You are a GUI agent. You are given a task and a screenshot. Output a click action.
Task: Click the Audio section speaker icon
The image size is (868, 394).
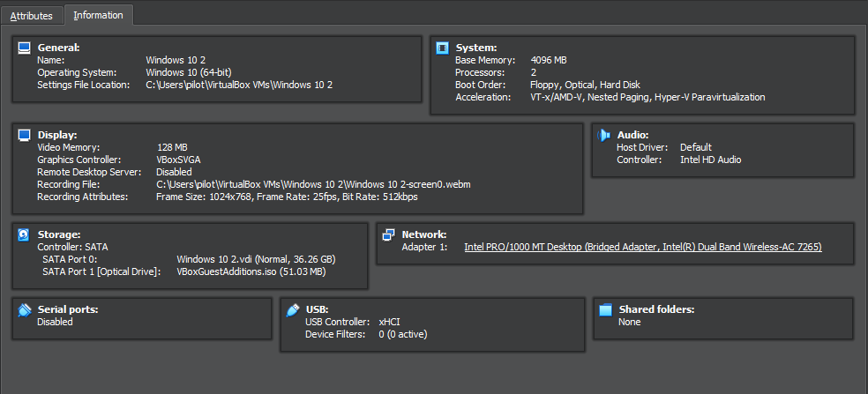603,135
